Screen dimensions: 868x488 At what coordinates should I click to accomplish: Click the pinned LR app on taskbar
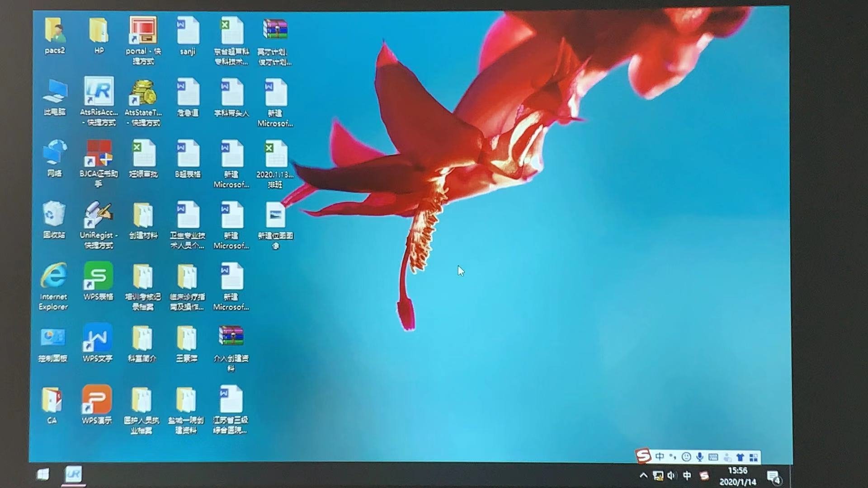(x=74, y=474)
